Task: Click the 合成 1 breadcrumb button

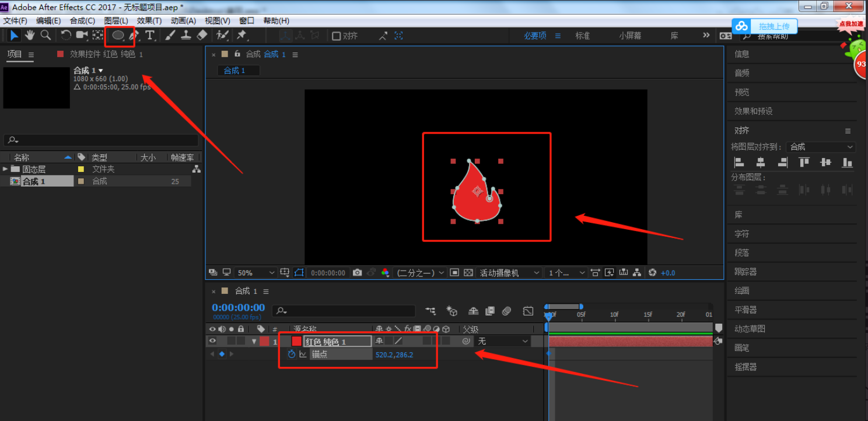Action: tap(239, 71)
